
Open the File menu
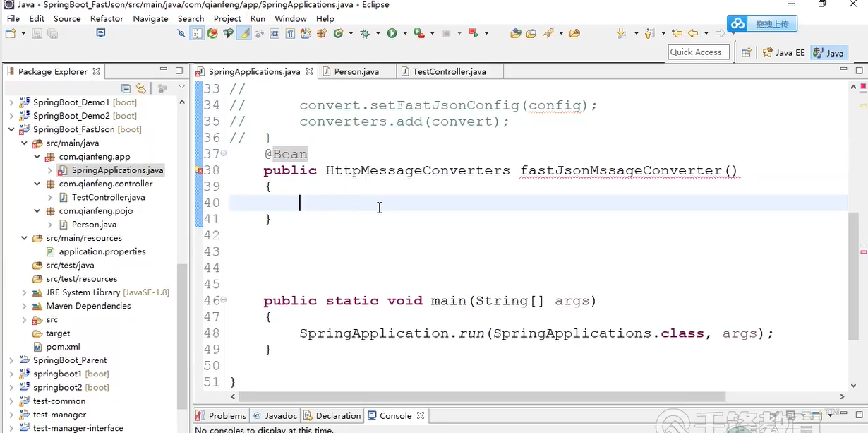13,18
